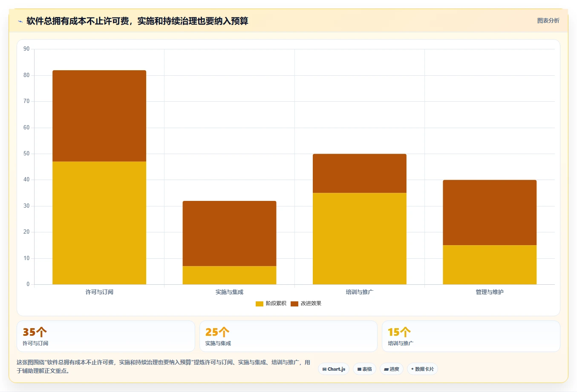Click the Chart.js tag chip
Screen dimensions: 577x392
334,369
